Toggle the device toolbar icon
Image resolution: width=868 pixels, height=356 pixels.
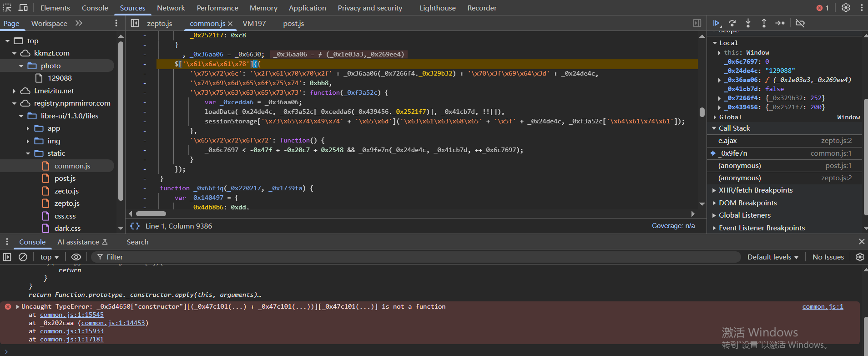tap(23, 8)
